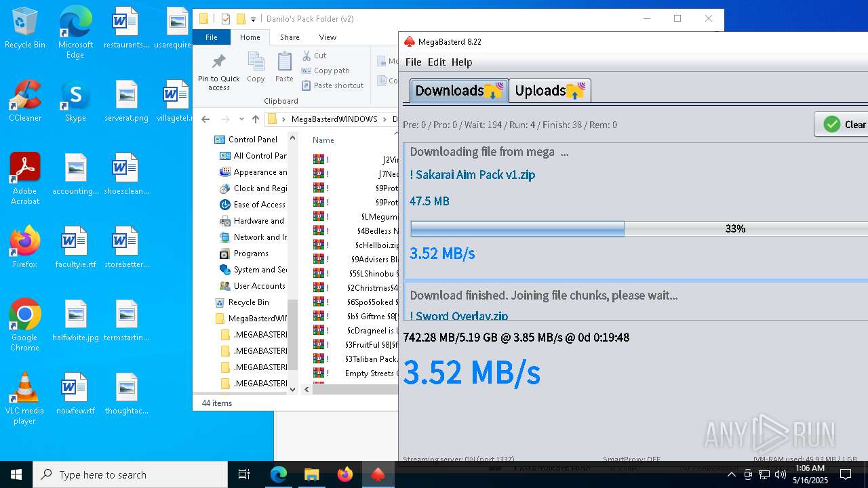Open the File menu in MegaBasterd
This screenshot has height=488, width=868.
click(x=413, y=62)
